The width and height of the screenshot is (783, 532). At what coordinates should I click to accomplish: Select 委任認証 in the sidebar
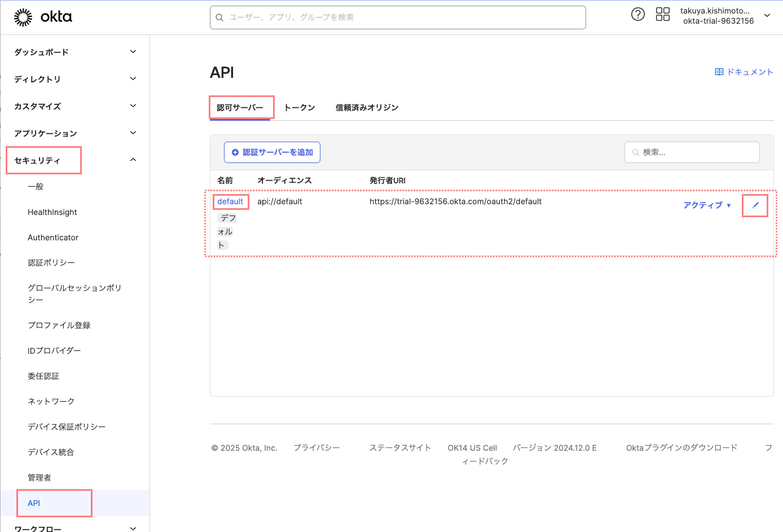click(43, 376)
